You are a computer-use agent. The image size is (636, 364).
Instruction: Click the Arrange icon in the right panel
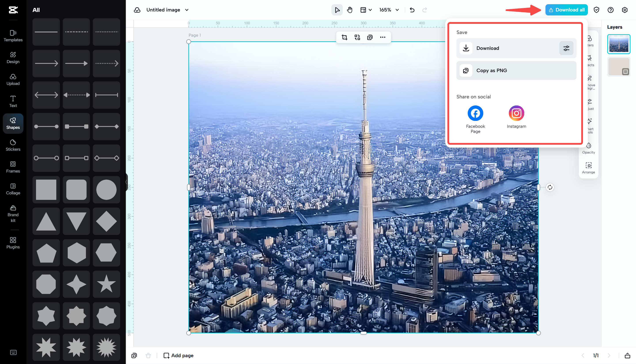(x=589, y=167)
